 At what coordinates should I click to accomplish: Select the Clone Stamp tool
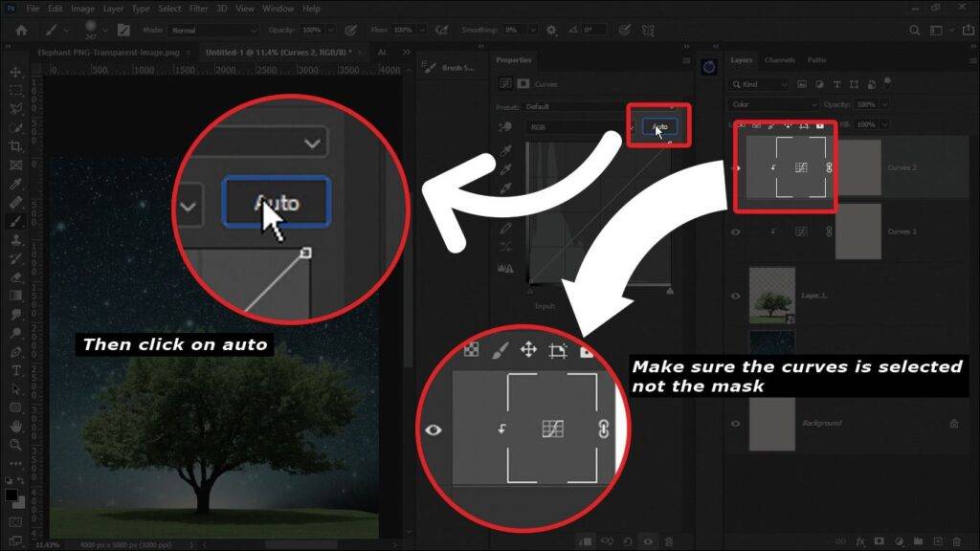(15, 240)
